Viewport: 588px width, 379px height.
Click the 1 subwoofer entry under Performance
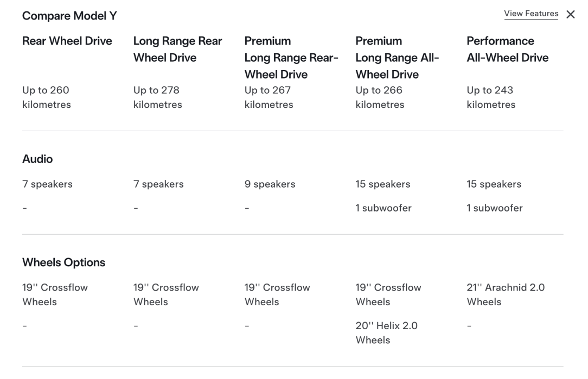[495, 208]
